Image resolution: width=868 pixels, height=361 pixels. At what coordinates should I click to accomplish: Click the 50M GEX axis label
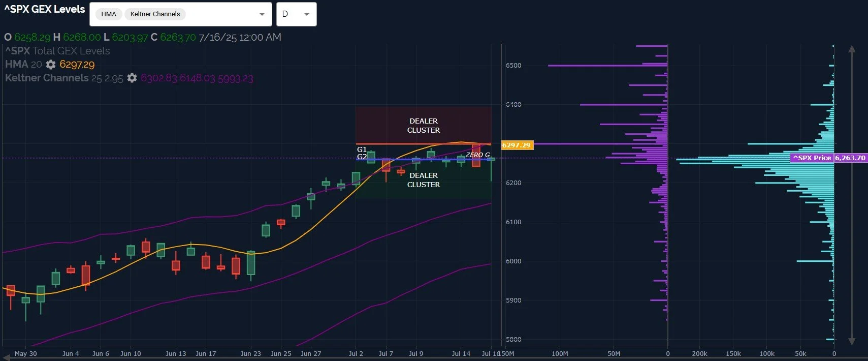point(614,353)
